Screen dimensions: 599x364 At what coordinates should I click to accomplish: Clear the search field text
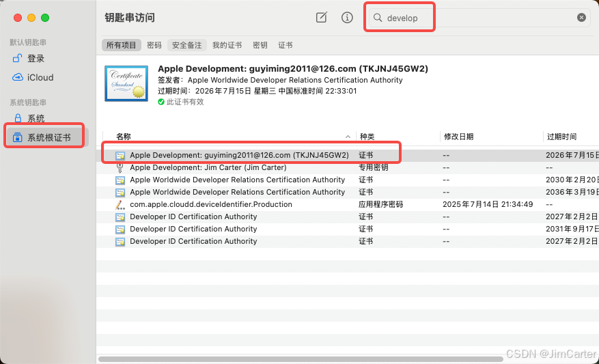(581, 18)
